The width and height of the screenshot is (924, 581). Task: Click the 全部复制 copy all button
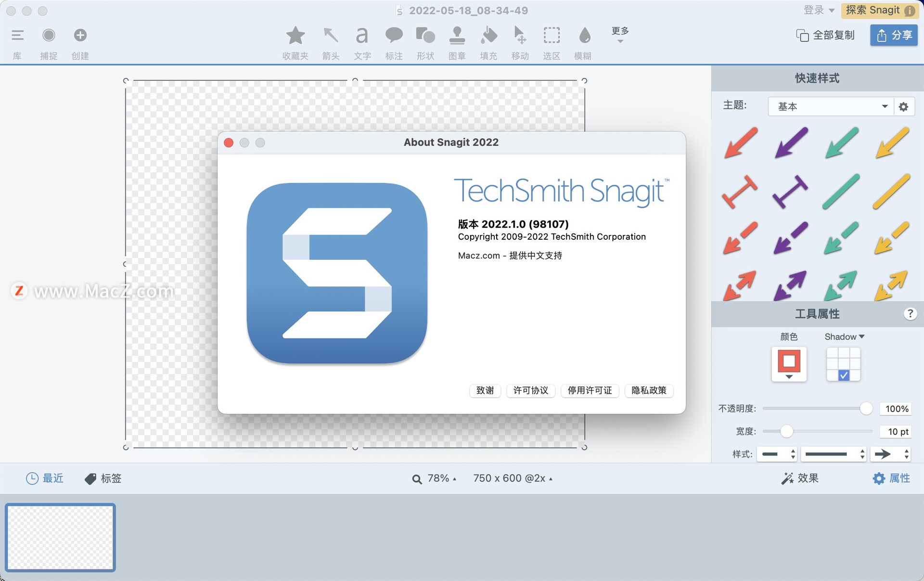825,35
